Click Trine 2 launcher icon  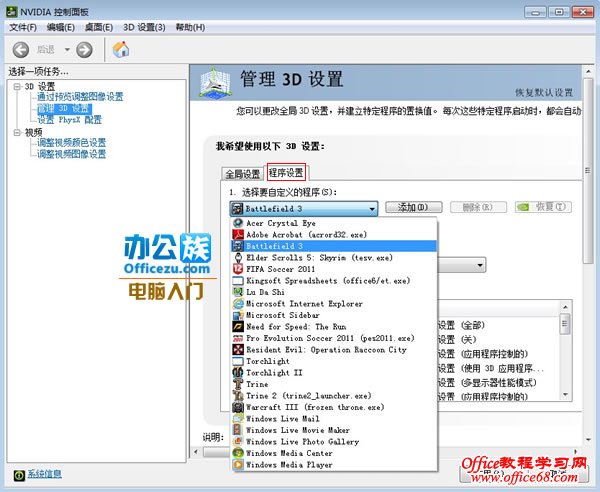coord(238,395)
